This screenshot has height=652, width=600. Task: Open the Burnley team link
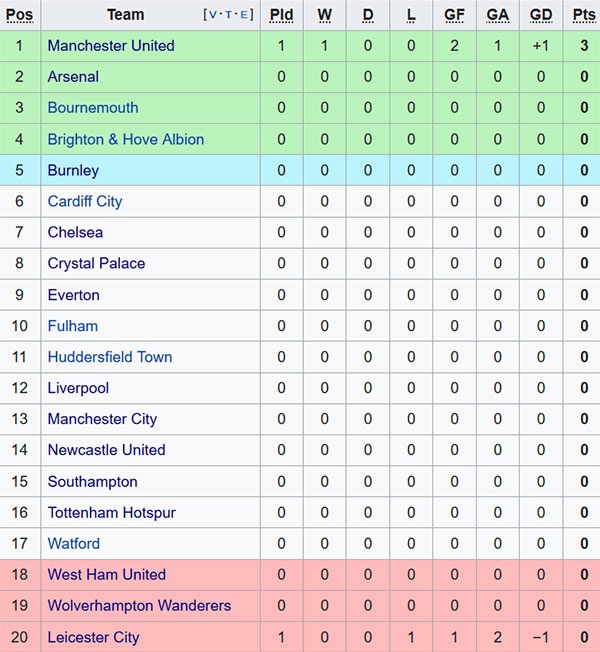tap(73, 171)
